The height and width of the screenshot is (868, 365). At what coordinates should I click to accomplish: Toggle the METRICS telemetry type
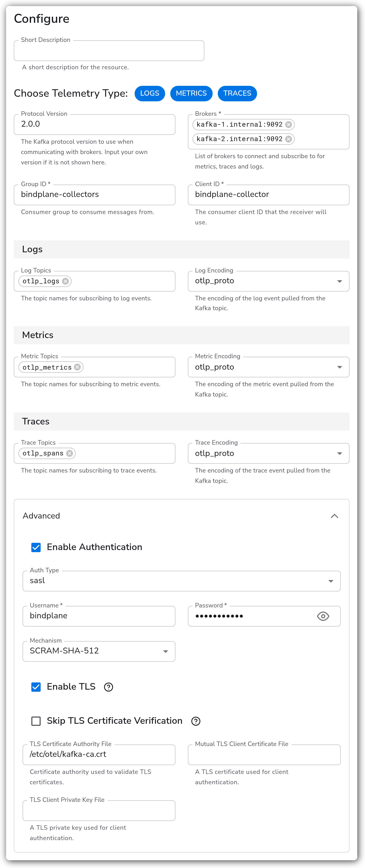pyautogui.click(x=191, y=93)
